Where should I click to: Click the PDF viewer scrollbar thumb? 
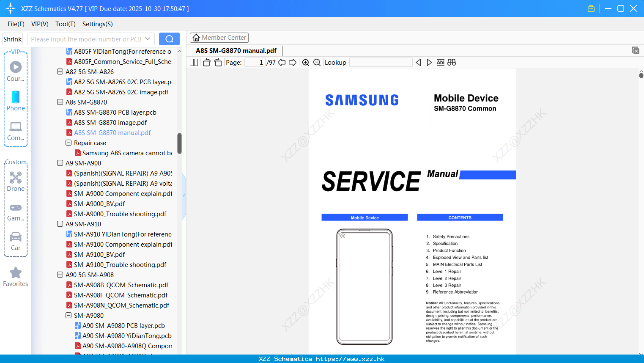[x=641, y=75]
